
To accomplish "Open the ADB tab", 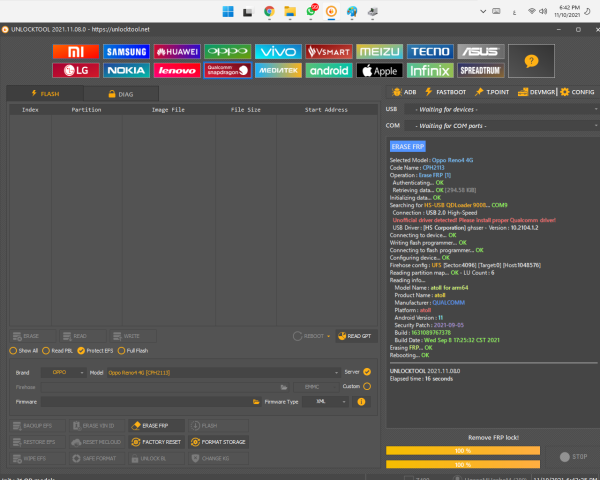I will tap(404, 92).
